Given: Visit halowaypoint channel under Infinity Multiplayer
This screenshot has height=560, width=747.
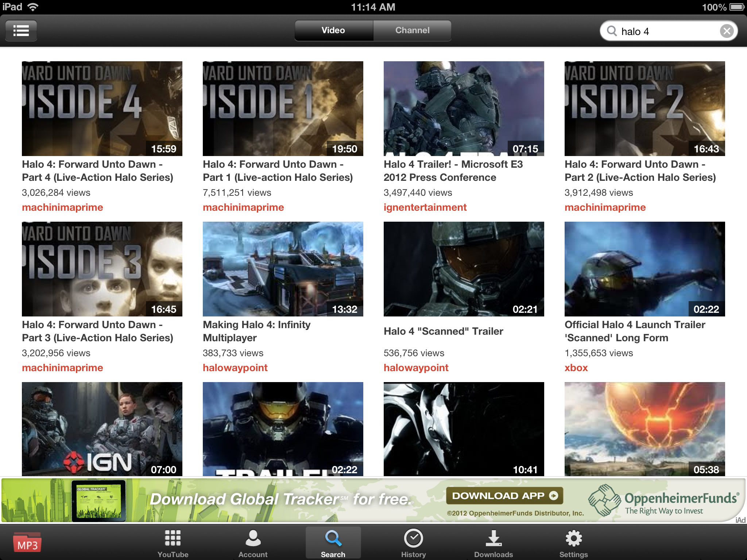Looking at the screenshot, I should (235, 367).
